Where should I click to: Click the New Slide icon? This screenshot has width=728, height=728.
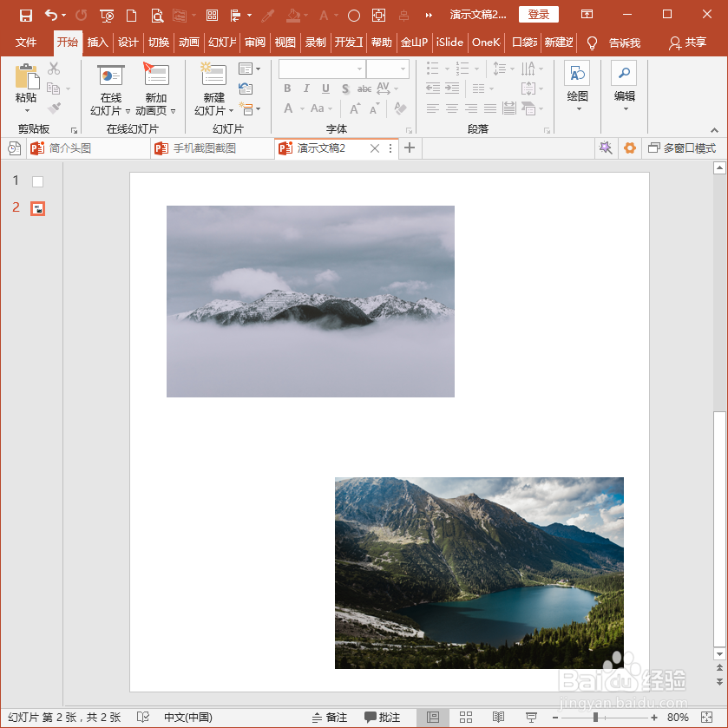[213, 75]
